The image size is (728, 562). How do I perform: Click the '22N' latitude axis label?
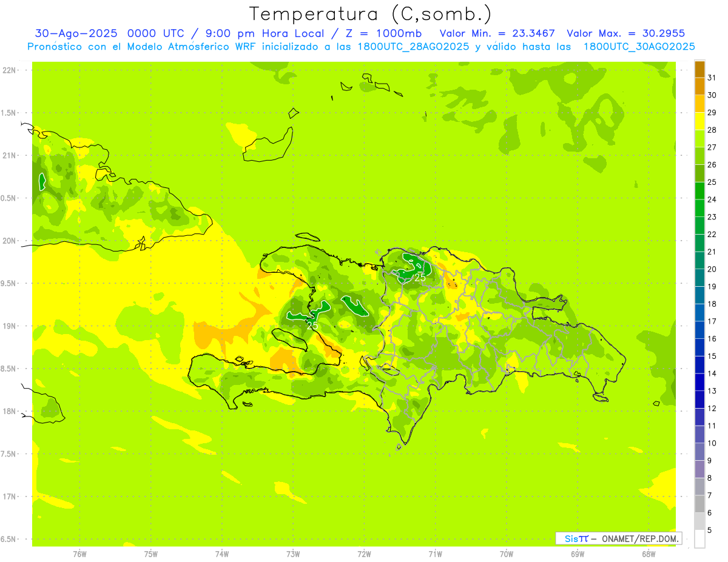tap(8, 70)
